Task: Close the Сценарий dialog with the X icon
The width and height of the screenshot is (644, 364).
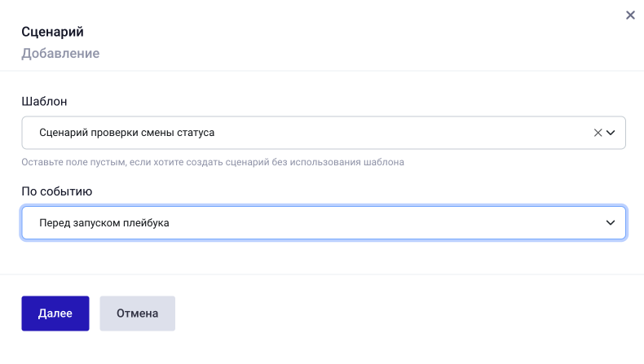Action: [x=630, y=15]
